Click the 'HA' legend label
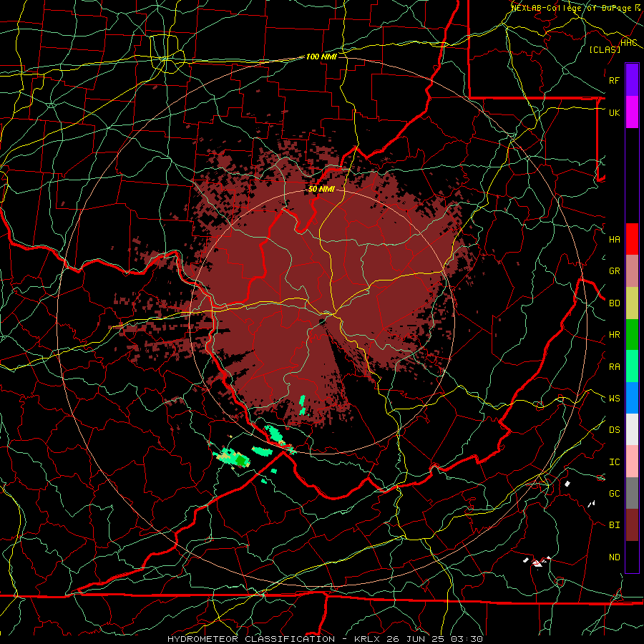The image size is (644, 644). click(615, 240)
